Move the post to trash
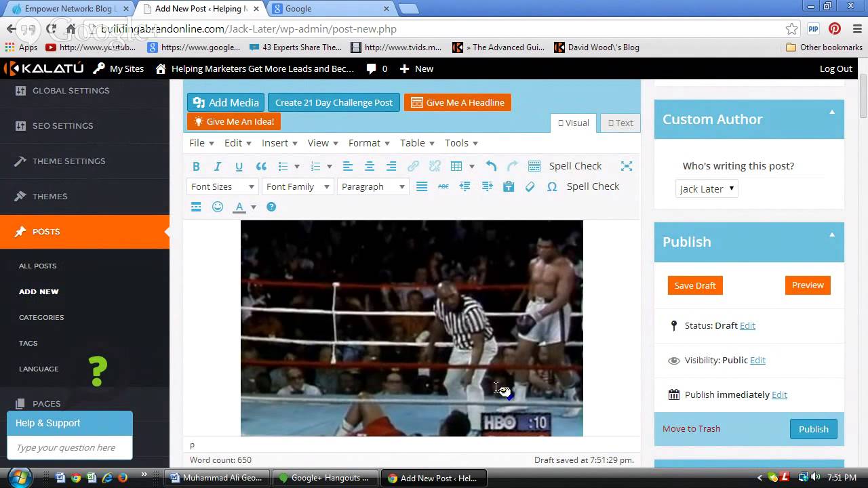 pyautogui.click(x=691, y=428)
